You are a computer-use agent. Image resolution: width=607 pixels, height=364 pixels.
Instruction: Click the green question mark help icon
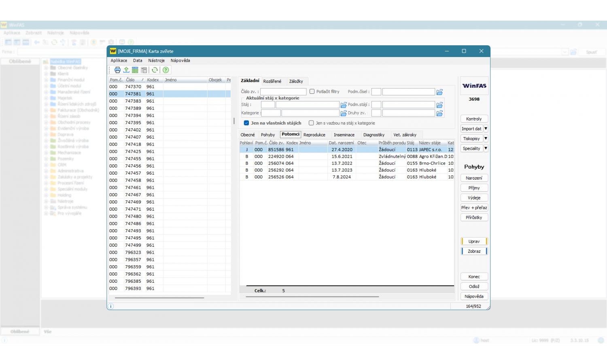coord(166,70)
